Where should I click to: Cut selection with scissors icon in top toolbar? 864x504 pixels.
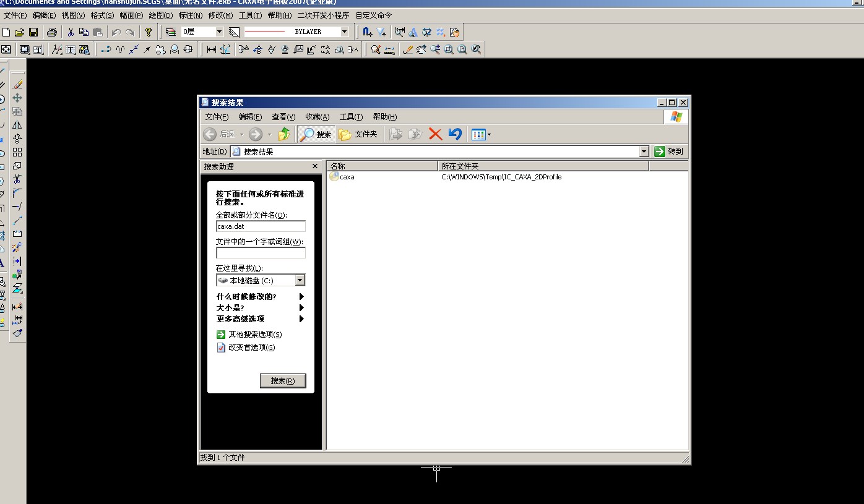pos(70,32)
